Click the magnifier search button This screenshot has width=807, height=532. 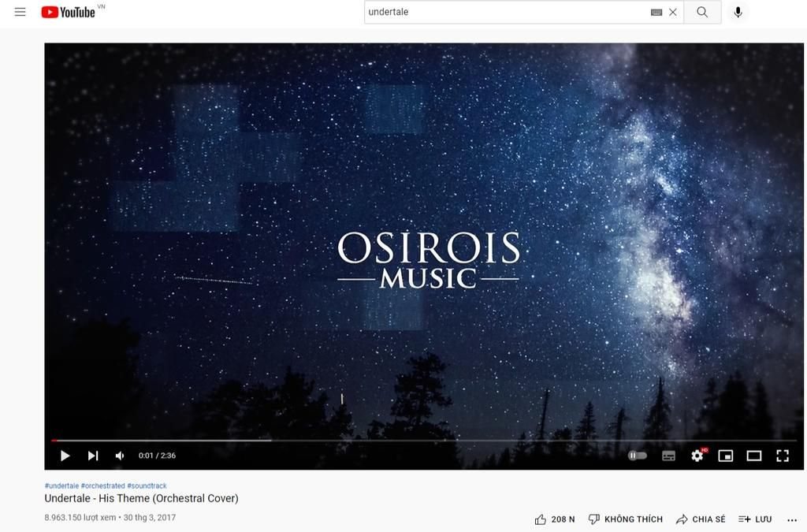702,13
